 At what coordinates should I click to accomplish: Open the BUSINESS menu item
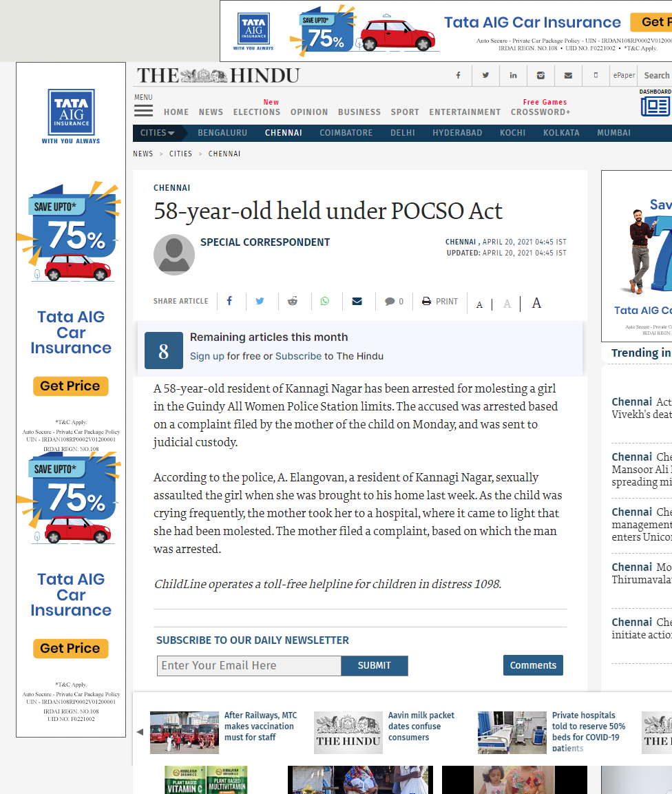(x=359, y=112)
